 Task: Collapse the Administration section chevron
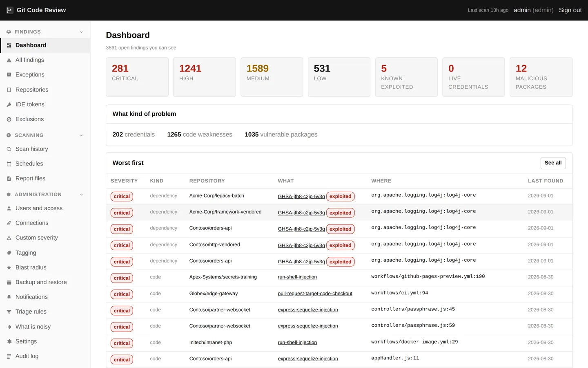coord(81,195)
